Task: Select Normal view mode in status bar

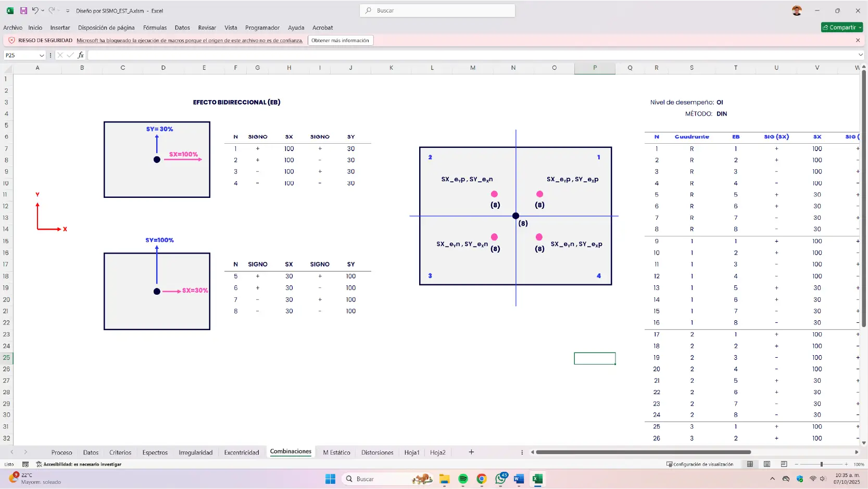Action: tap(750, 464)
